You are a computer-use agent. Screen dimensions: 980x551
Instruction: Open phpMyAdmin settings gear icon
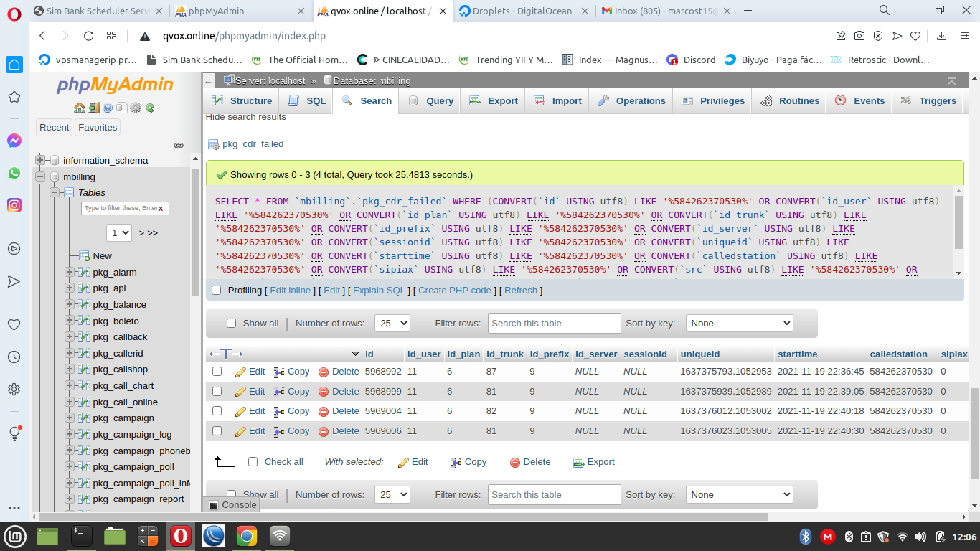(135, 108)
